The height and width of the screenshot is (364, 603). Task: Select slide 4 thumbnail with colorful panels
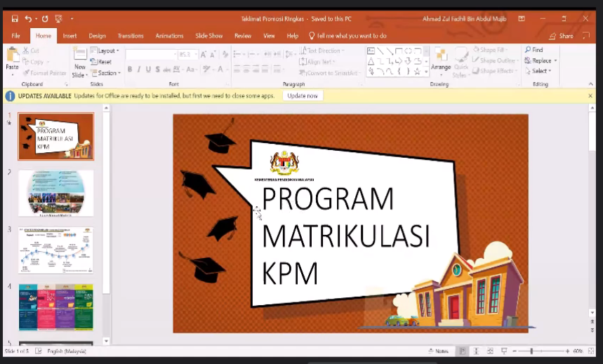pyautogui.click(x=55, y=307)
